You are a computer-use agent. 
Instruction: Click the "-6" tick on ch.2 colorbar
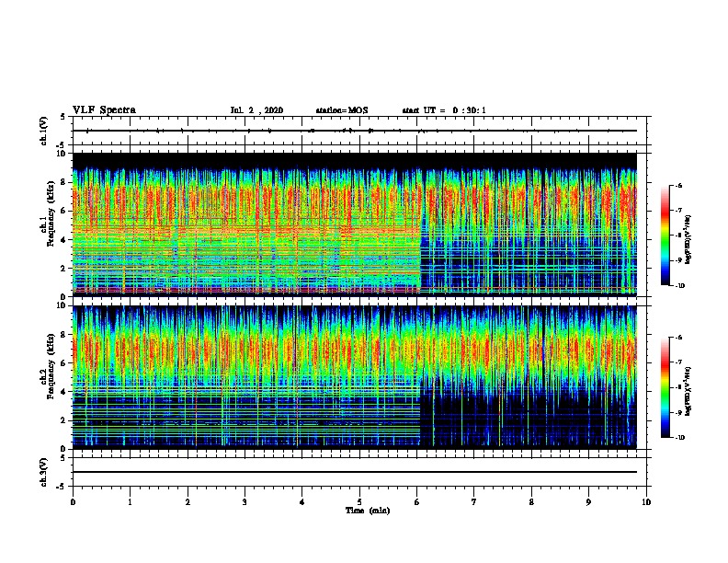pos(679,338)
